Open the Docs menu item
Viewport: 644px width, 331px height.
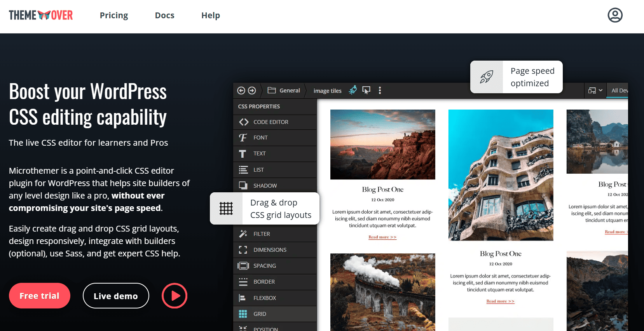click(165, 16)
